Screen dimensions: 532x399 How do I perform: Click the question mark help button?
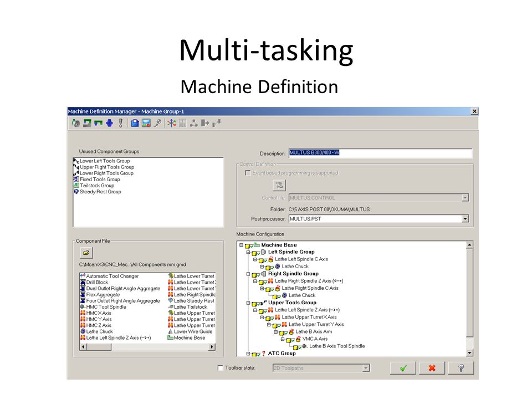tap(461, 368)
